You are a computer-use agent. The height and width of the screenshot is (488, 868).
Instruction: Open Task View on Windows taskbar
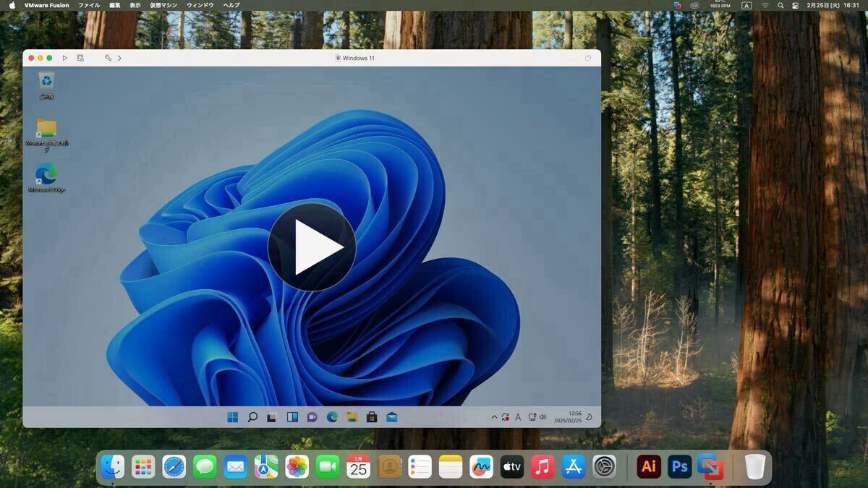tap(272, 417)
